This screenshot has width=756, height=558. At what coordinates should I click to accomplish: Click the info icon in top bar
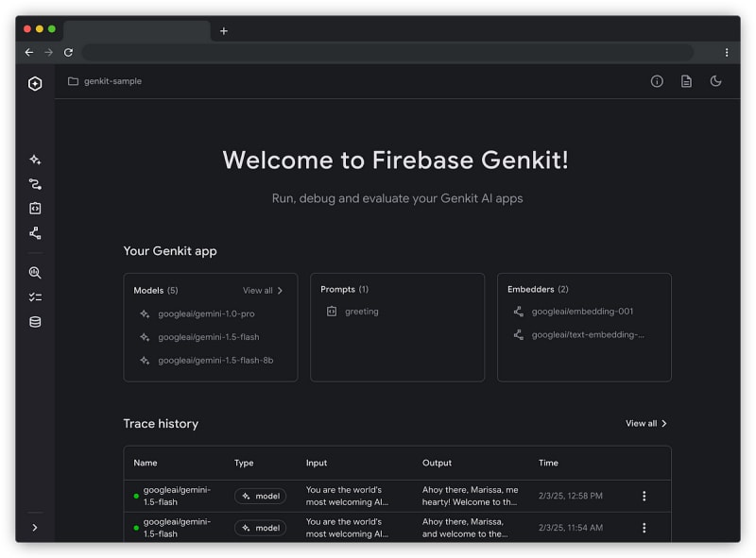tap(657, 81)
